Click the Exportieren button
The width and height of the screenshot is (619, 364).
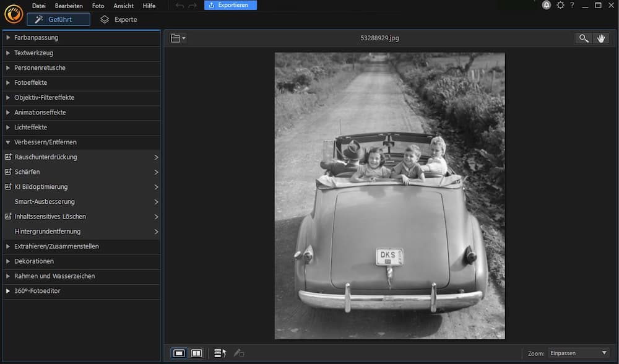[x=230, y=6]
